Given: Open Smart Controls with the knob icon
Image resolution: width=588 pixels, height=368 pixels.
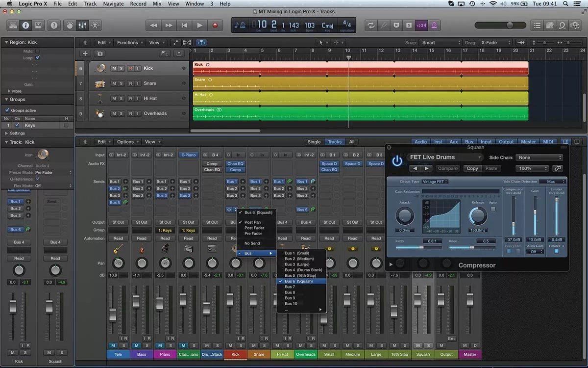Looking at the screenshot, I should (70, 25).
